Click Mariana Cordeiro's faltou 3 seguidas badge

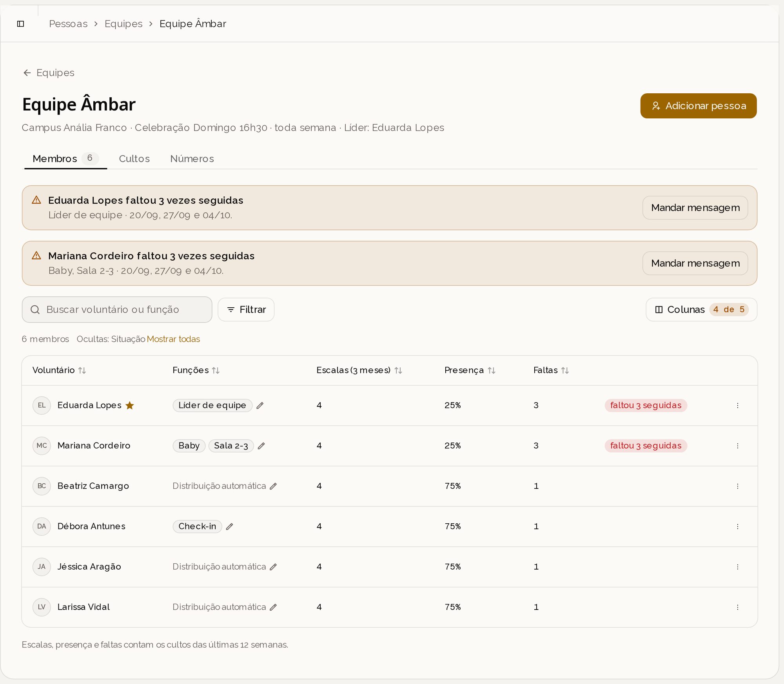point(646,446)
